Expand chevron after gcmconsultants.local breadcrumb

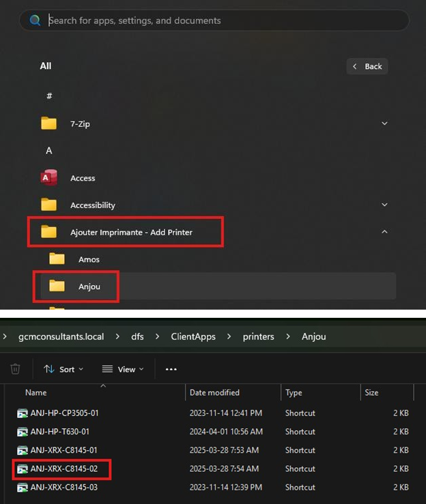[117, 336]
